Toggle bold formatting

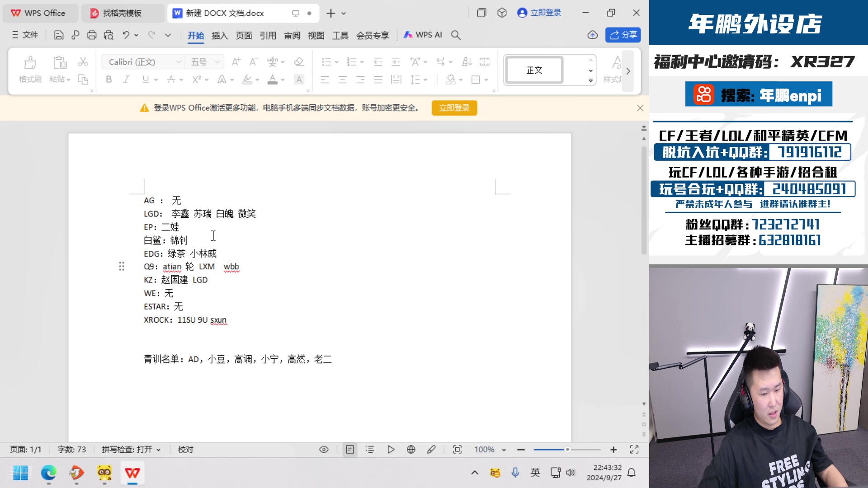tap(108, 80)
